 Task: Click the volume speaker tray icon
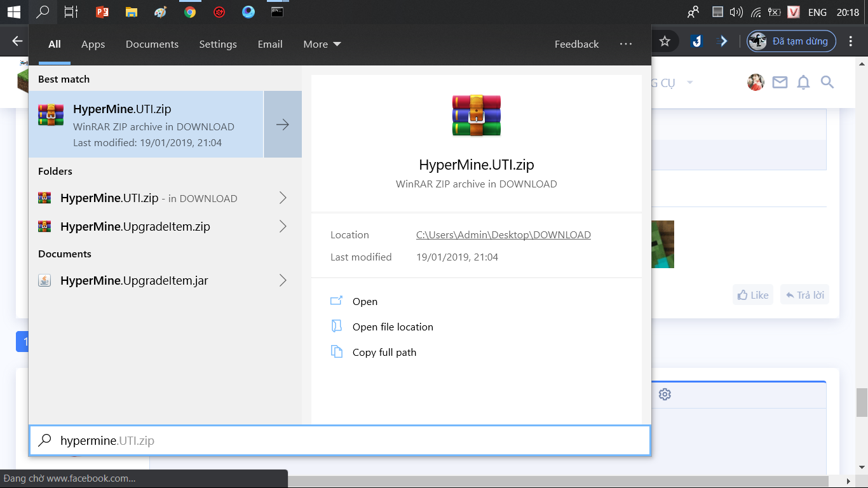[736, 12]
